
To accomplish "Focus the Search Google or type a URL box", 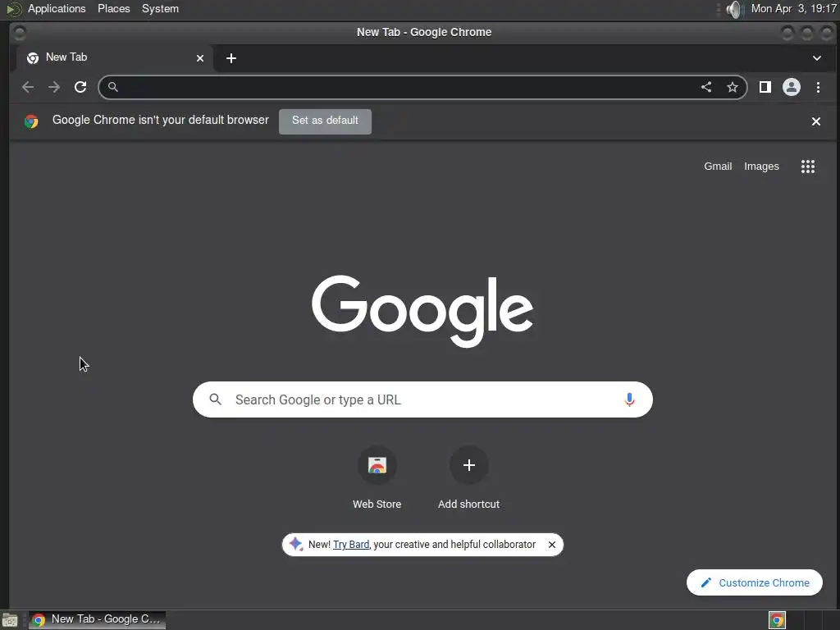I will [x=422, y=399].
